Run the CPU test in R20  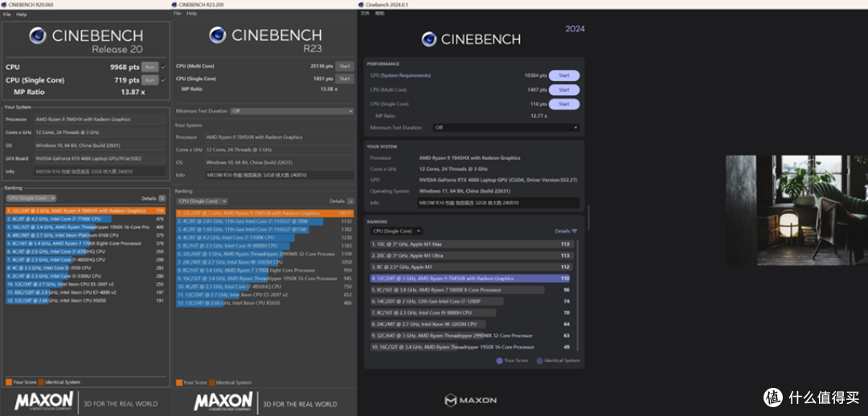click(x=149, y=67)
